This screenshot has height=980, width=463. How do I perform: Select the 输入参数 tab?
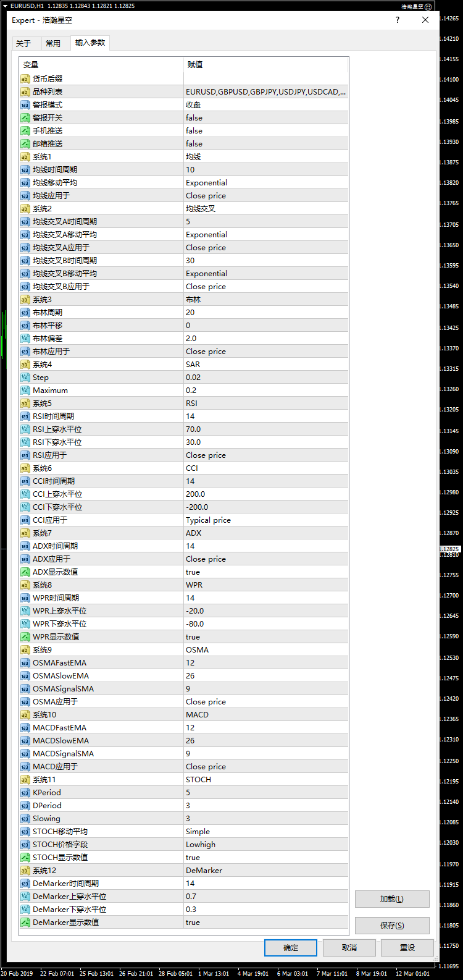tap(90, 43)
